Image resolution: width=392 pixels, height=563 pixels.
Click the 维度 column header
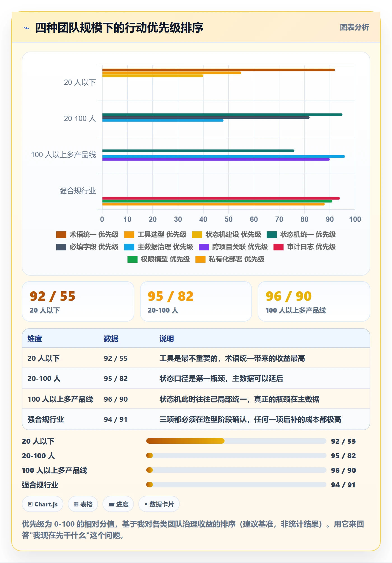(35, 339)
